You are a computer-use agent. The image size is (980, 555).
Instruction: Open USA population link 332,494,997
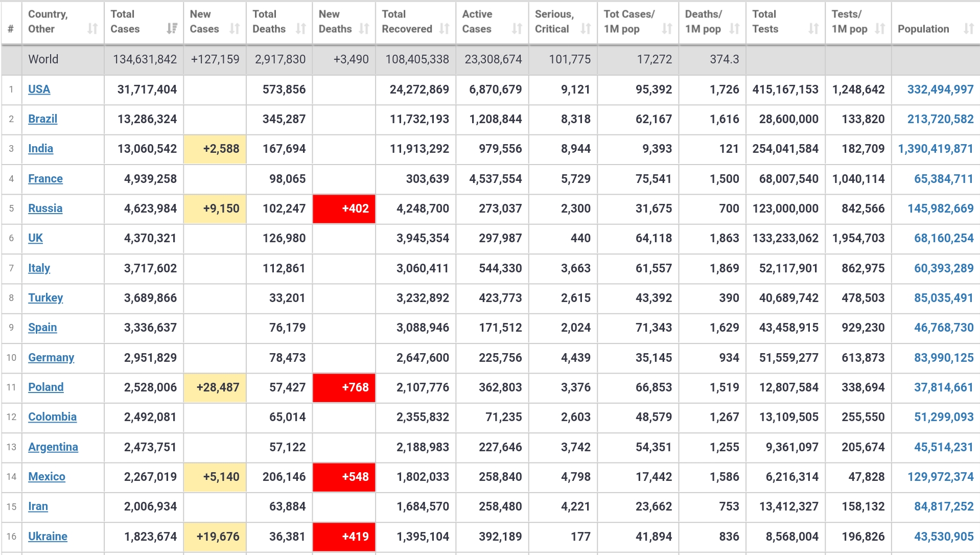(x=940, y=89)
